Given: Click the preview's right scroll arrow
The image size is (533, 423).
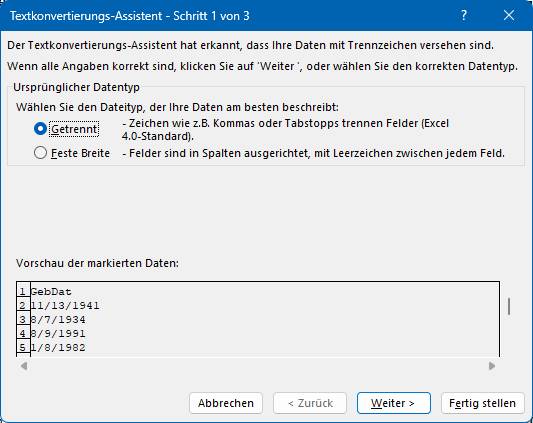Looking at the screenshot, I should [x=492, y=366].
